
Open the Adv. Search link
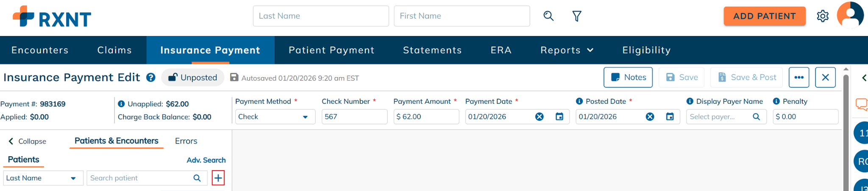tap(206, 160)
